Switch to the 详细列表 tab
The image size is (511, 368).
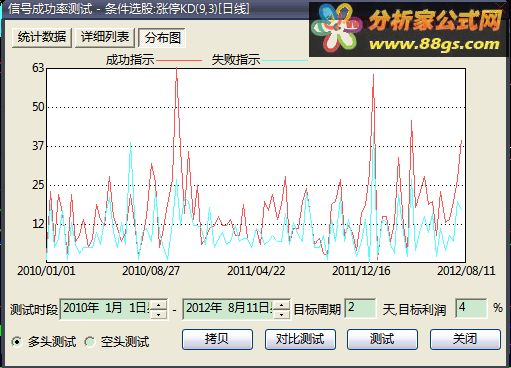click(105, 38)
